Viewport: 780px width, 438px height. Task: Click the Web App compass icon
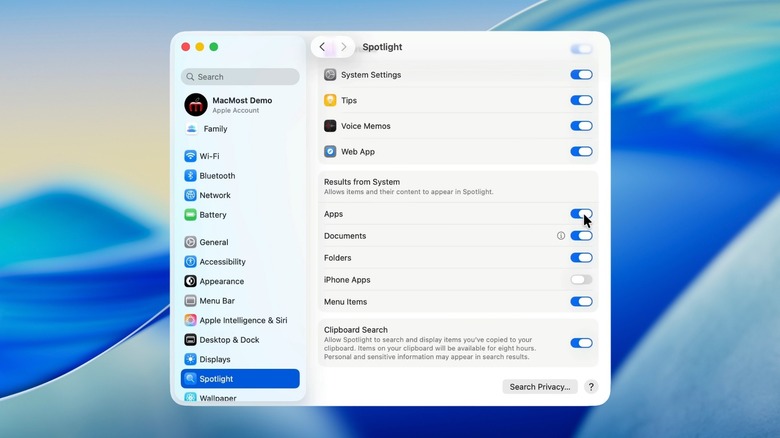tap(330, 151)
